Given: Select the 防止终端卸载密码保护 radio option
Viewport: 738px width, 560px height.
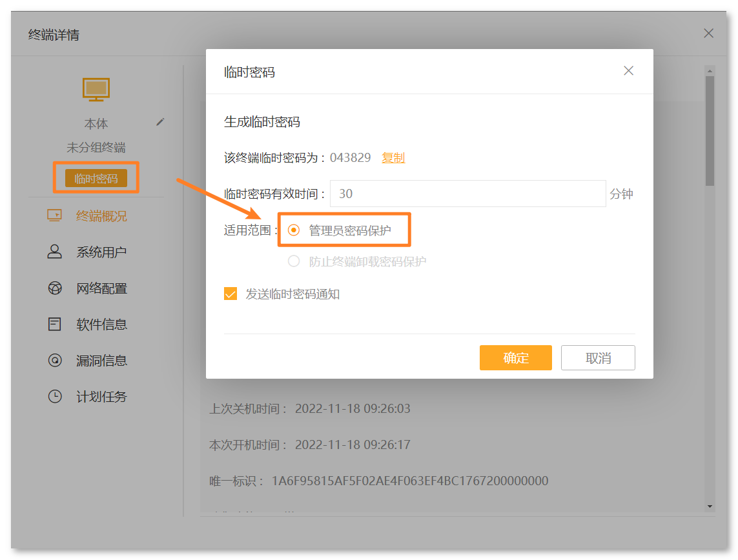Looking at the screenshot, I should [294, 261].
